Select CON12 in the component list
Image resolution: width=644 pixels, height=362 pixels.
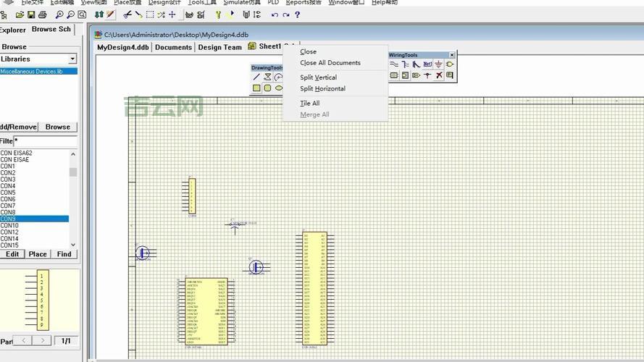pos(9,232)
